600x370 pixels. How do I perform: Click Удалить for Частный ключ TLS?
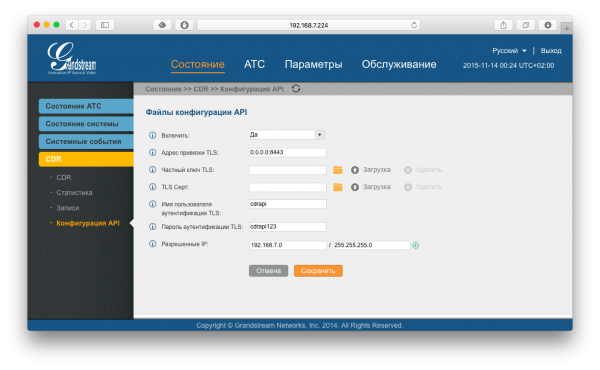[429, 170]
